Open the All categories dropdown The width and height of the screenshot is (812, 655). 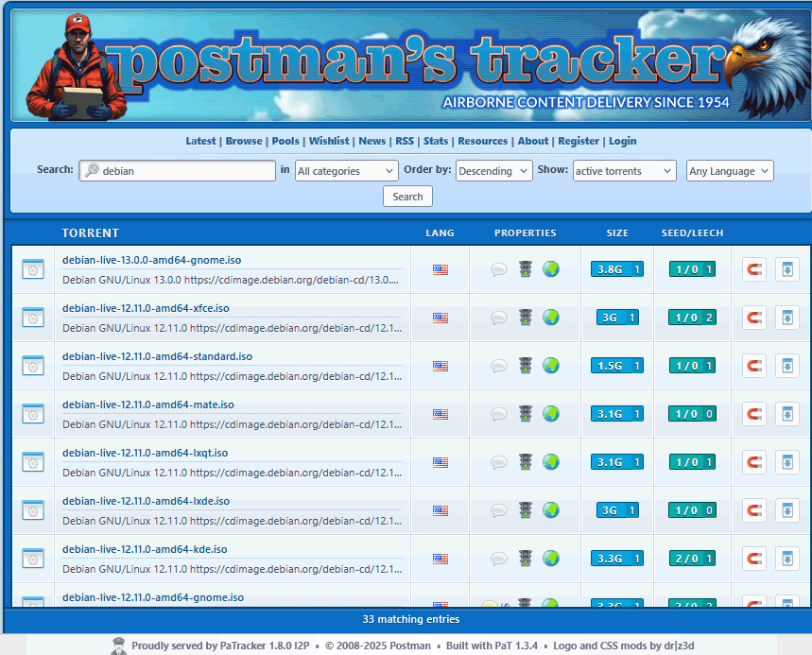point(346,170)
